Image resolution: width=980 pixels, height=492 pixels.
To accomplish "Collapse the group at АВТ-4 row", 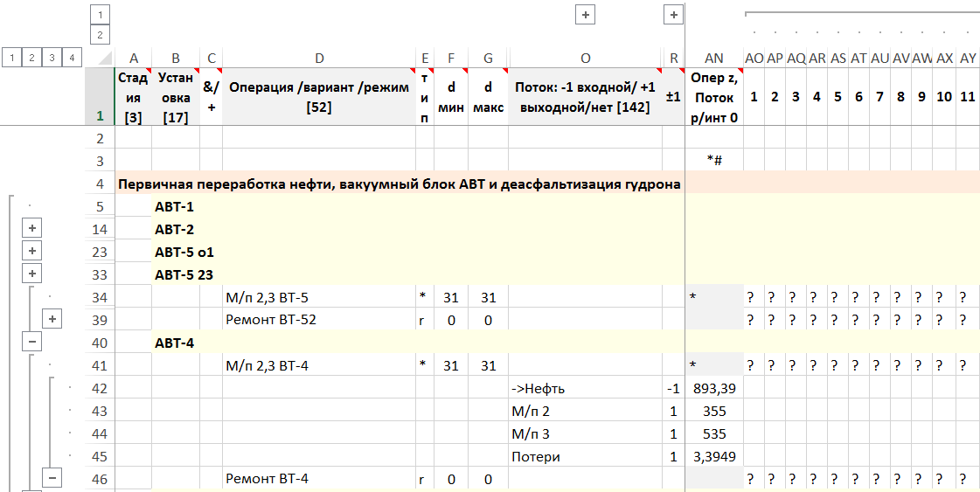I will pyautogui.click(x=31, y=343).
